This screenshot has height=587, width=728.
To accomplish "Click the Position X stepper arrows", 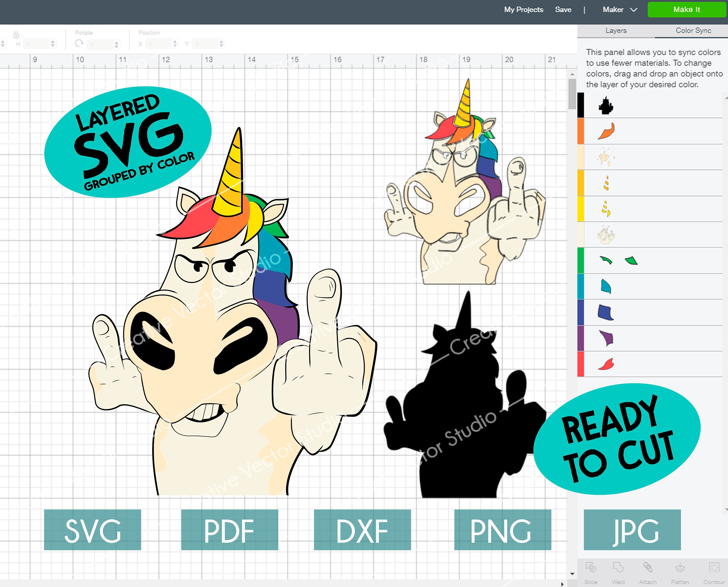I will [175, 44].
